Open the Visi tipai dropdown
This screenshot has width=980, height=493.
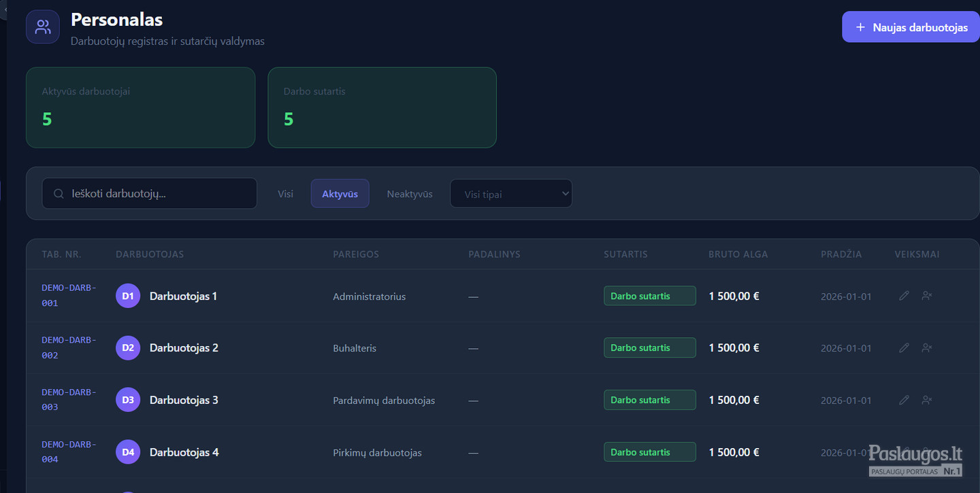coord(511,194)
